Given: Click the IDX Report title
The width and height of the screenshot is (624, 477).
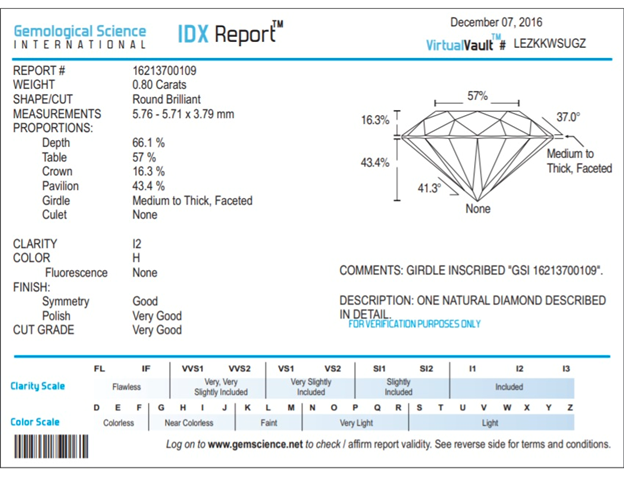Looking at the screenshot, I should [x=230, y=33].
